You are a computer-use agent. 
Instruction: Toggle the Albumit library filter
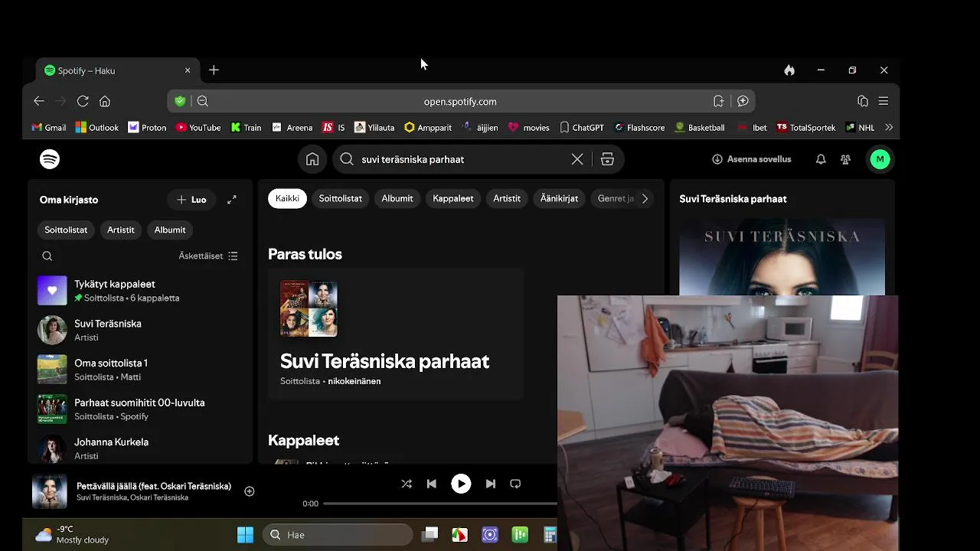170,230
